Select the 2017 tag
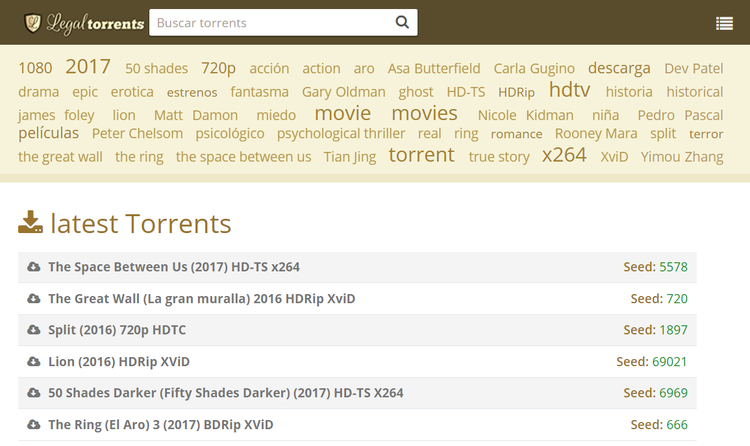750x446 pixels. click(x=88, y=67)
